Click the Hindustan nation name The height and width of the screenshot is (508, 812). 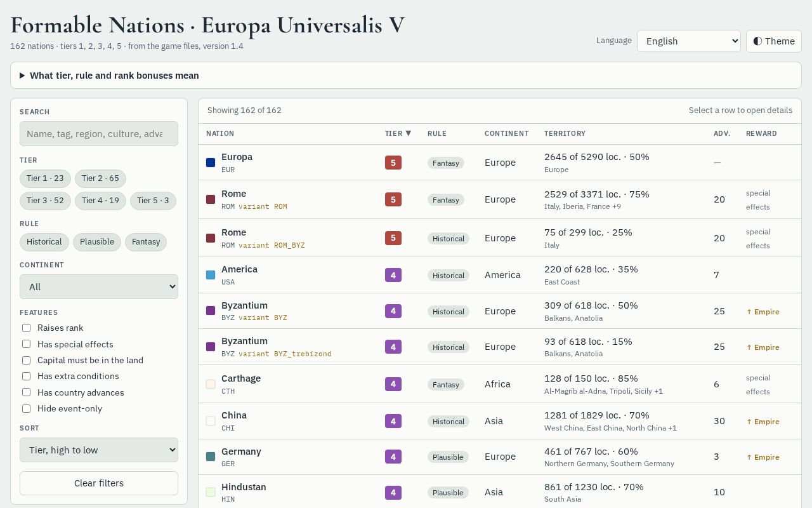(x=244, y=487)
